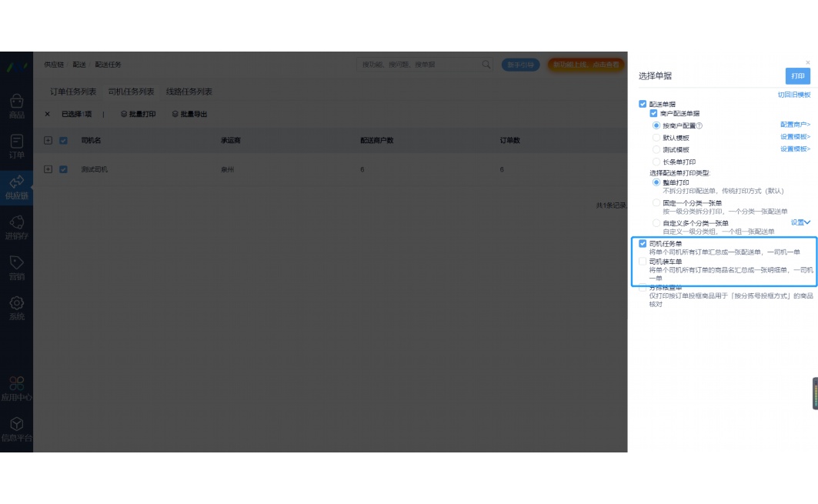This screenshot has width=818, height=504.
Task: Select the 默认模板 radio option
Action: [x=656, y=138]
